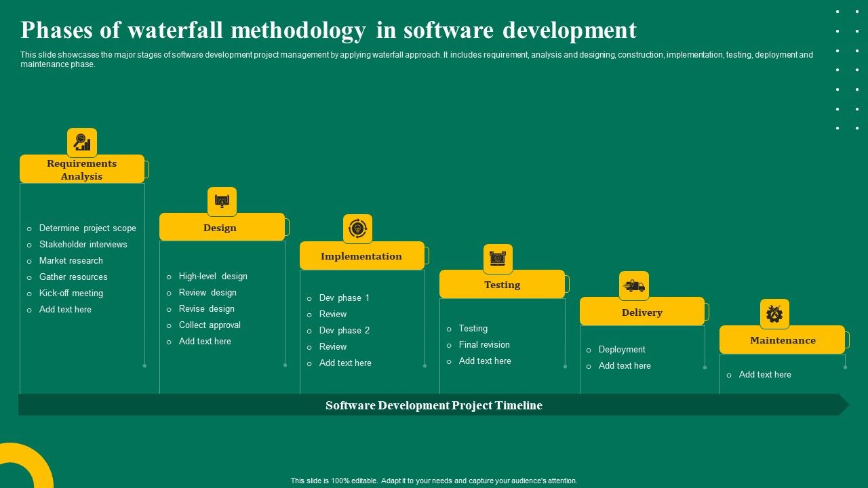Select the Requirements Analysis label box
The height and width of the screenshot is (488, 868).
point(82,169)
